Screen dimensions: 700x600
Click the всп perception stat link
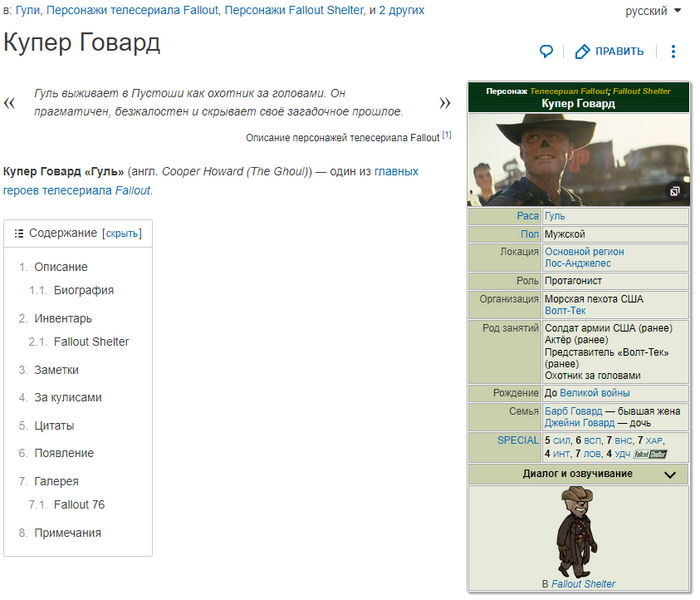(x=592, y=441)
